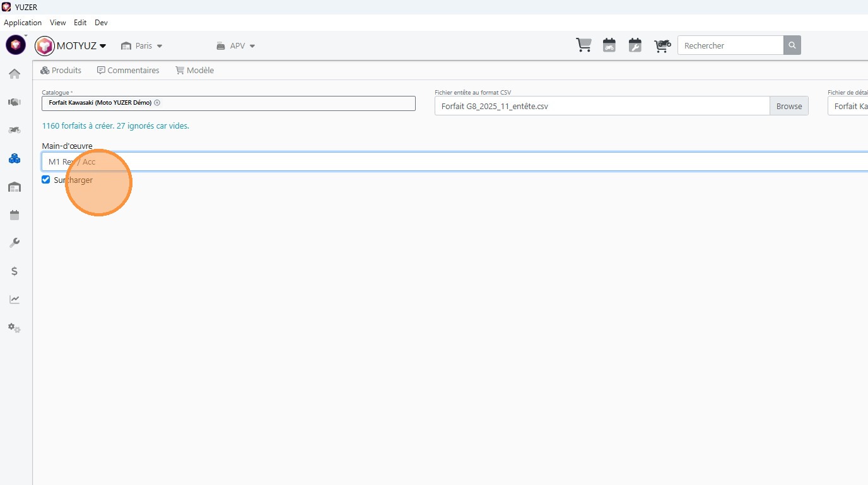
Task: Click Browse for the CSV header file
Action: click(x=789, y=106)
